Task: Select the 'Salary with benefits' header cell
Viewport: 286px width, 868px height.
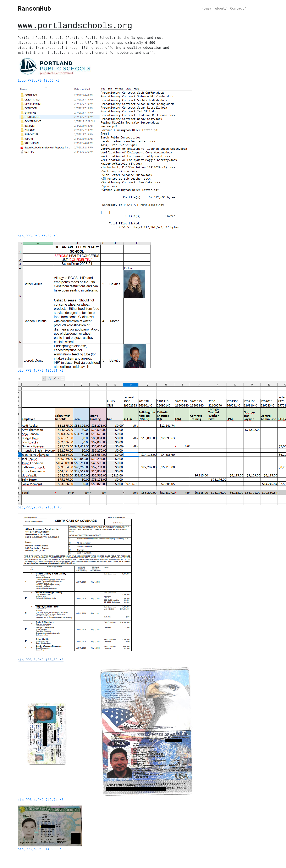Action: [64, 414]
